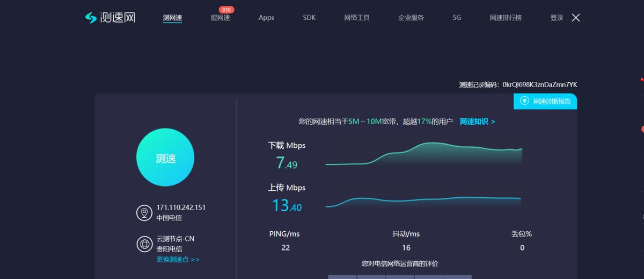
Task: Click the lightbulb icon on 网速诊断报告
Action: coord(524,101)
